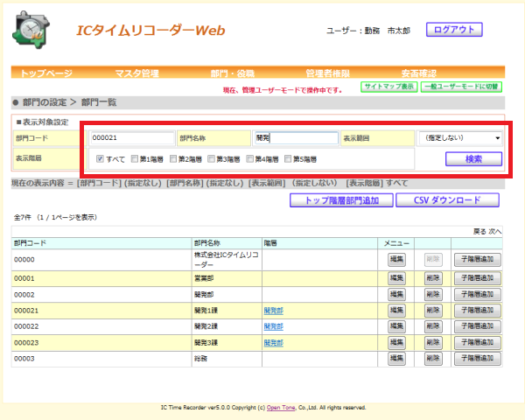
Task: Open the 安否確認 menu
Action: click(419, 73)
